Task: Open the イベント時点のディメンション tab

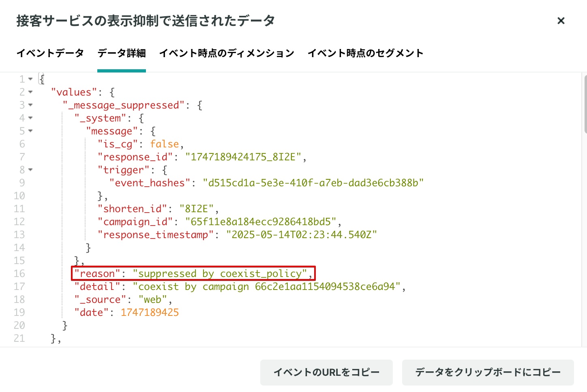Action: [x=227, y=53]
